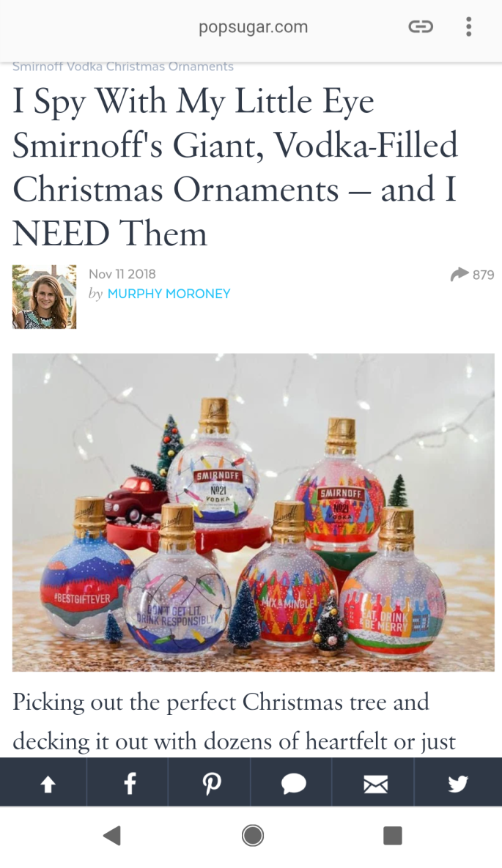502x868 pixels.
Task: Pin the article to Pinterest
Action: (211, 783)
